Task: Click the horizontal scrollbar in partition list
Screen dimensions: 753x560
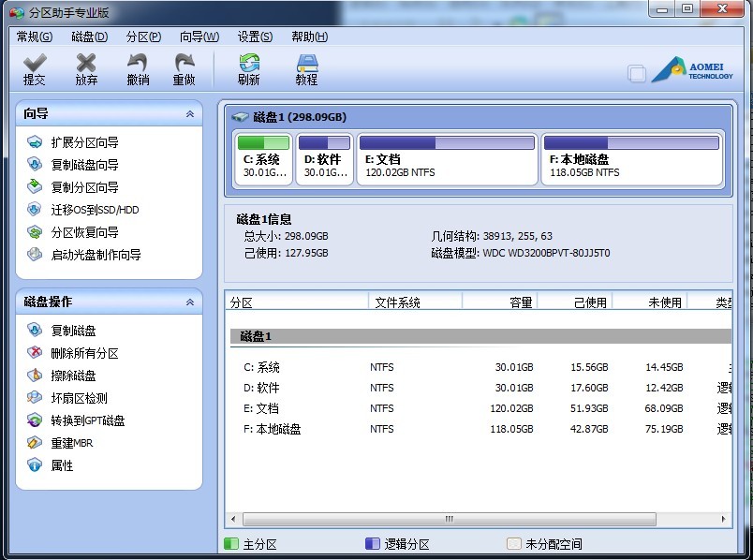Action: [449, 519]
